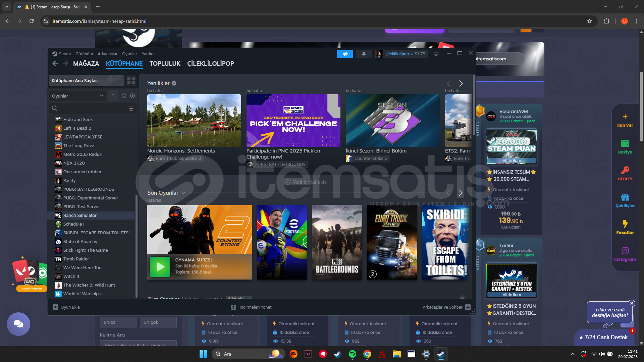Select Hide and Seek in library
This screenshot has height=362, width=644.
[78, 119]
